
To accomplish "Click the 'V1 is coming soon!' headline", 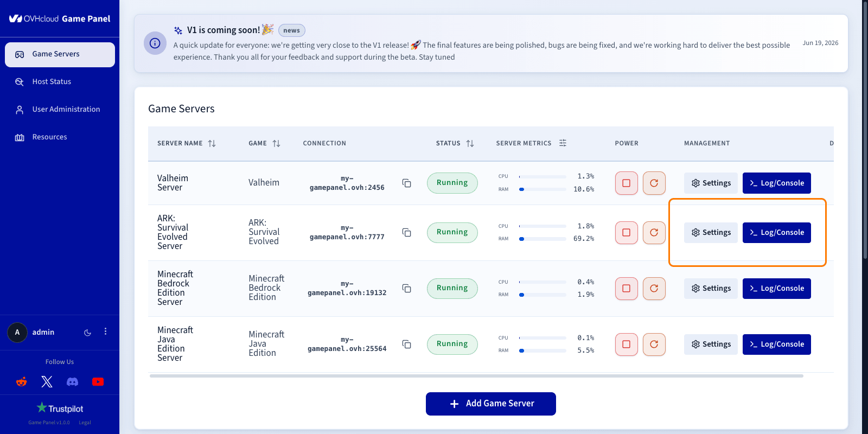I will coord(224,30).
